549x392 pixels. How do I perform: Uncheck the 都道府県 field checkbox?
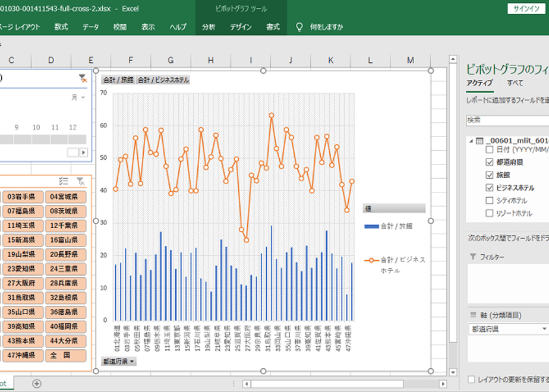click(490, 162)
